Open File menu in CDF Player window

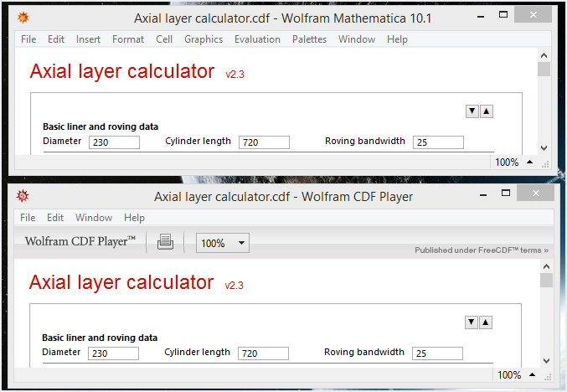point(28,217)
